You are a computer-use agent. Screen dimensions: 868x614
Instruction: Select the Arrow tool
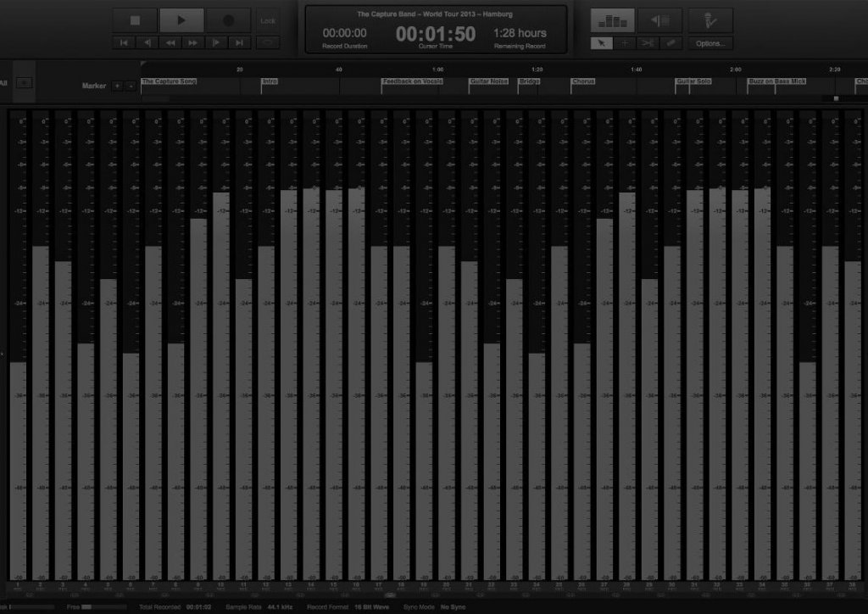click(602, 43)
